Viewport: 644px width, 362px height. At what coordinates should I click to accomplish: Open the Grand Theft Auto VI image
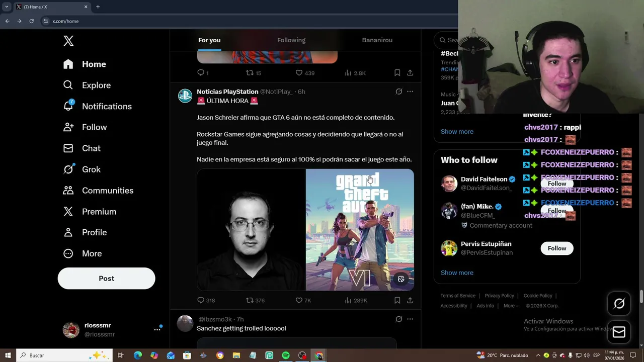(x=360, y=230)
